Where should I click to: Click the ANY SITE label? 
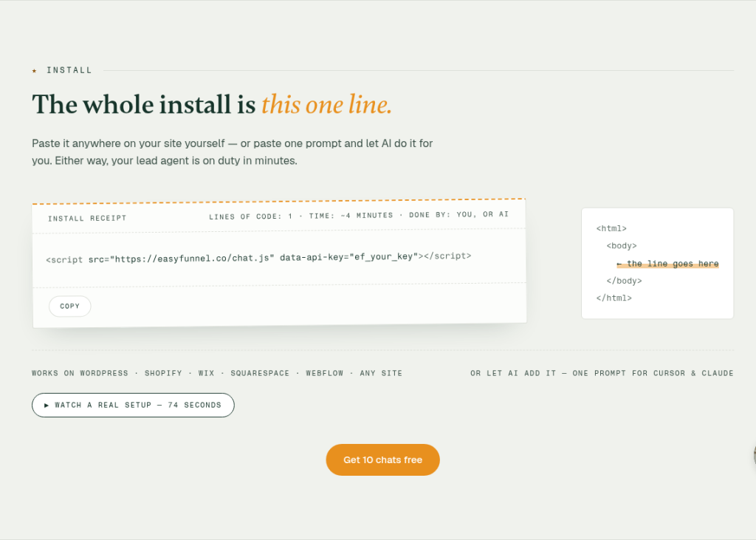(x=381, y=373)
